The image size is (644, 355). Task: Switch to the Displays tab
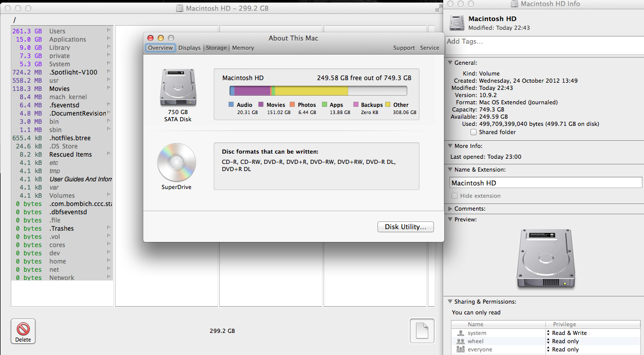190,48
